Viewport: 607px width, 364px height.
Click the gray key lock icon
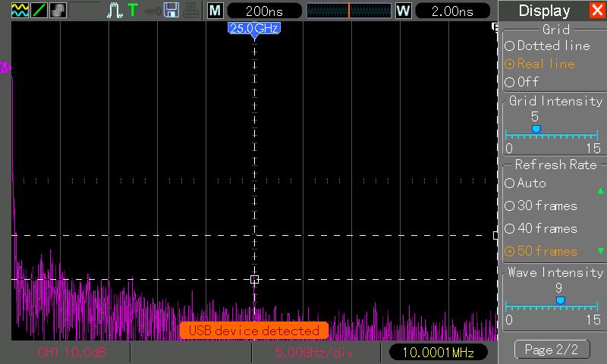[x=153, y=11]
